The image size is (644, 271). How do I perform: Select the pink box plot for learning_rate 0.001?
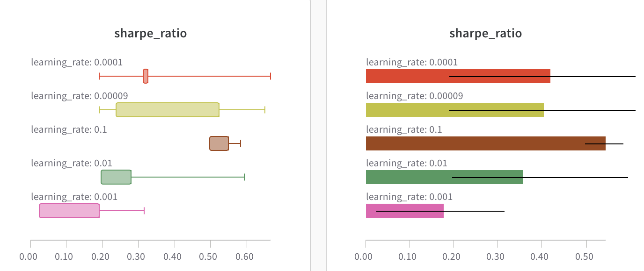(x=69, y=211)
